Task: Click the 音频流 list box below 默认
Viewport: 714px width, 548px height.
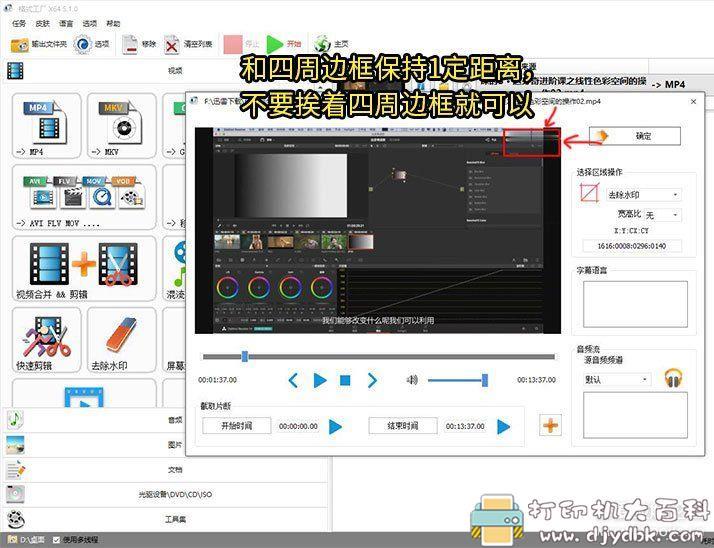Action: click(x=635, y=415)
